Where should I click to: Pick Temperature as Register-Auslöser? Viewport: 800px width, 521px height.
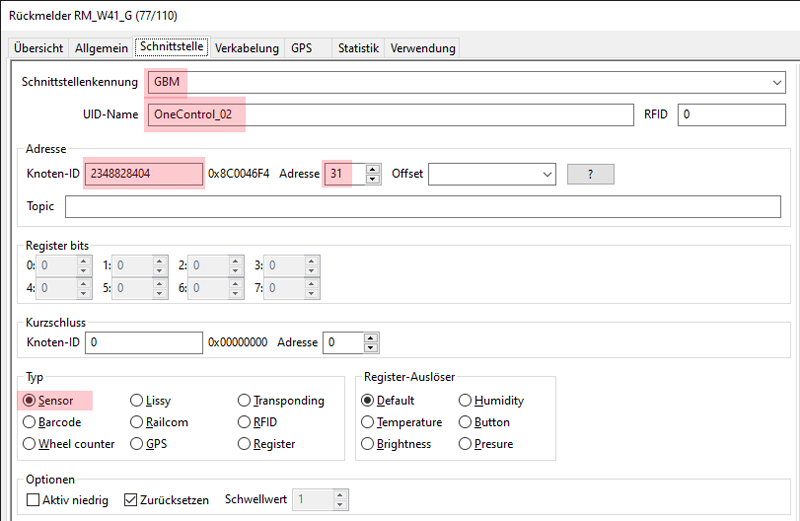click(x=368, y=422)
